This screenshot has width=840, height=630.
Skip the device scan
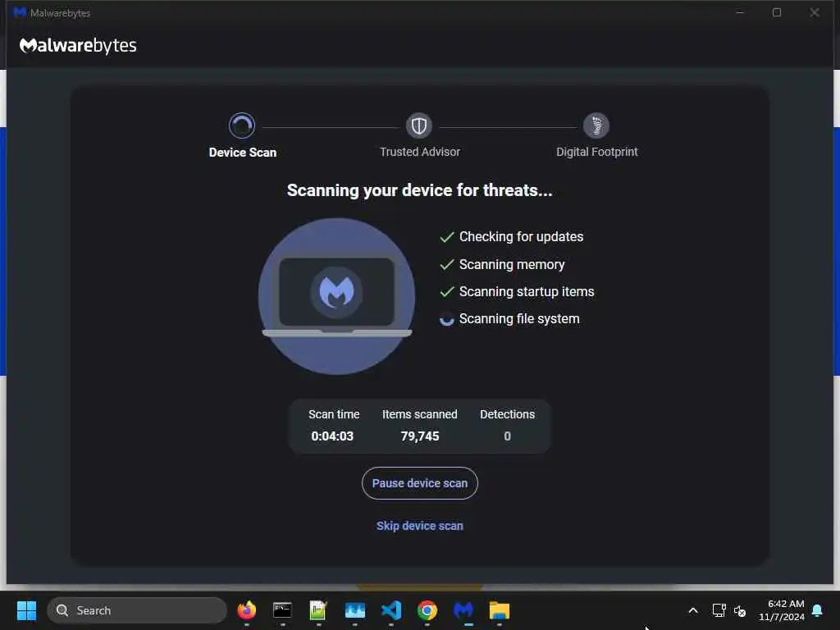click(x=419, y=526)
